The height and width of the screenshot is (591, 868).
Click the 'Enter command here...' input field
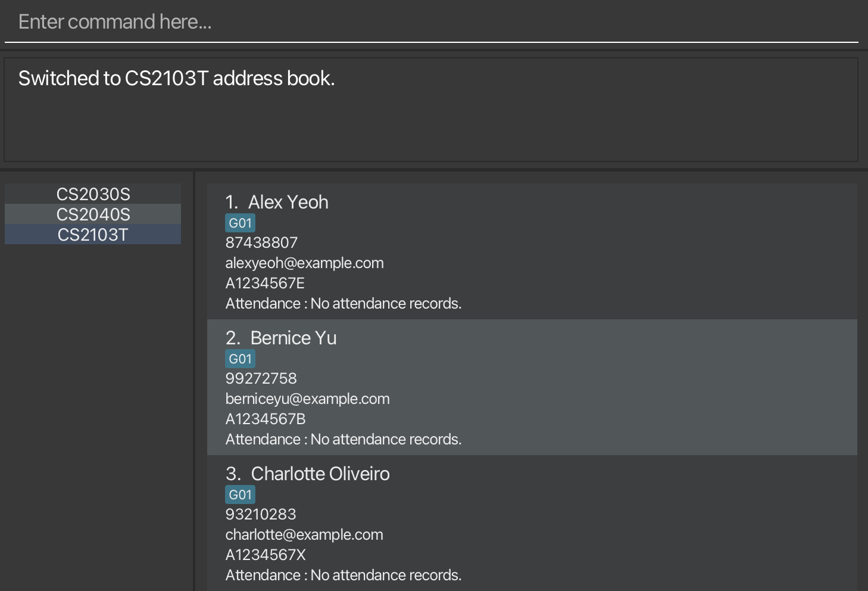coord(431,22)
